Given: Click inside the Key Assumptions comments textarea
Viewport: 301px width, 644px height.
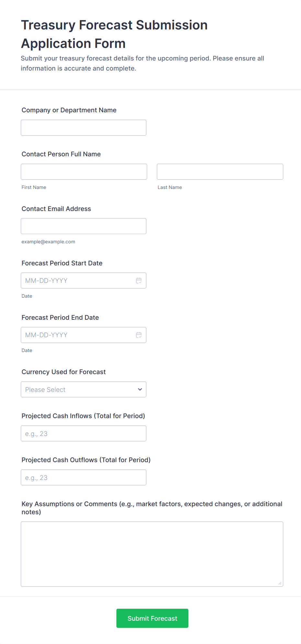Looking at the screenshot, I should (152, 554).
